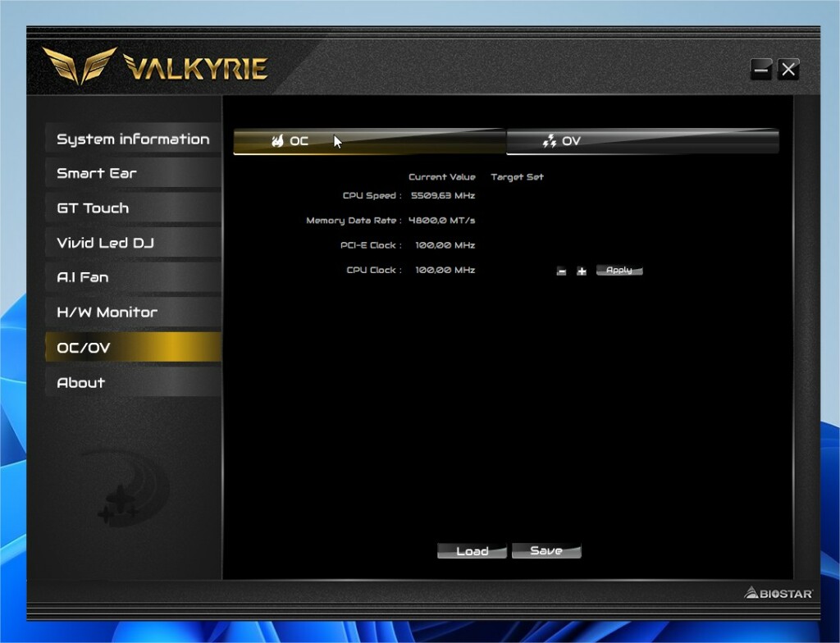Click the CPU Speed value 5509,63 MHz
The width and height of the screenshot is (840, 643).
click(442, 195)
